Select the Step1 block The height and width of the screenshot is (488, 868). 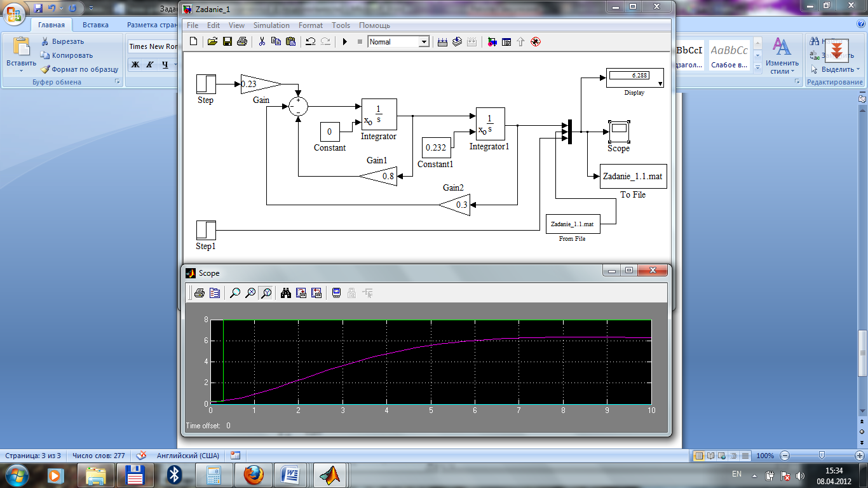[x=206, y=231]
